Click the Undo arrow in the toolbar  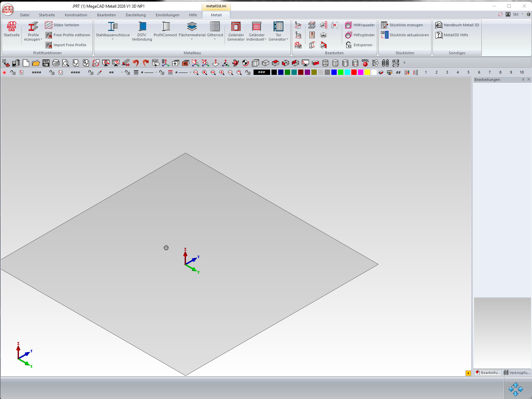(x=136, y=63)
